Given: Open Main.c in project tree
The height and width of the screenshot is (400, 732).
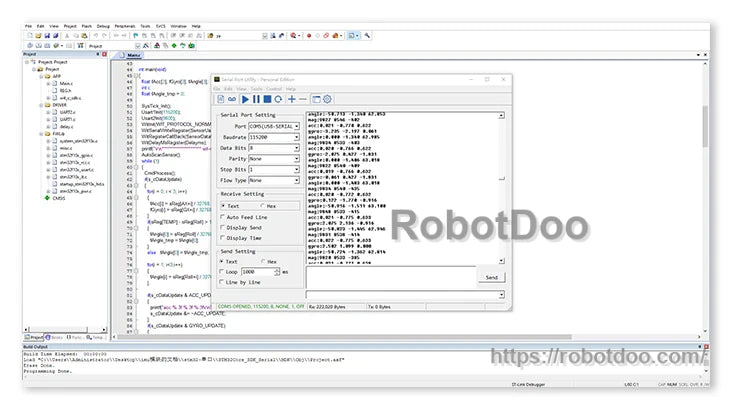Looking at the screenshot, I should (66, 84).
